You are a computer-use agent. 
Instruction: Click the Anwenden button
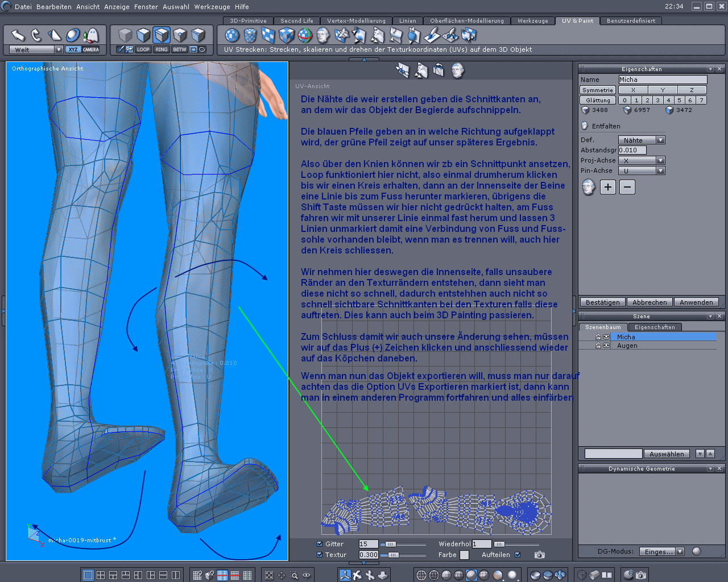click(x=696, y=302)
